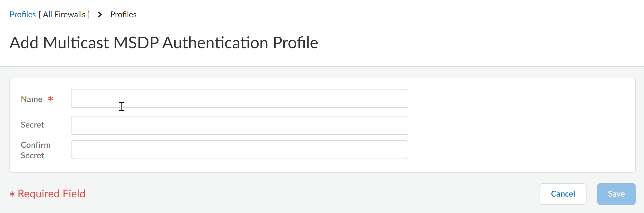
Task: Click the Add Multicast MSDP Authentication Profile heading
Action: coord(164,43)
